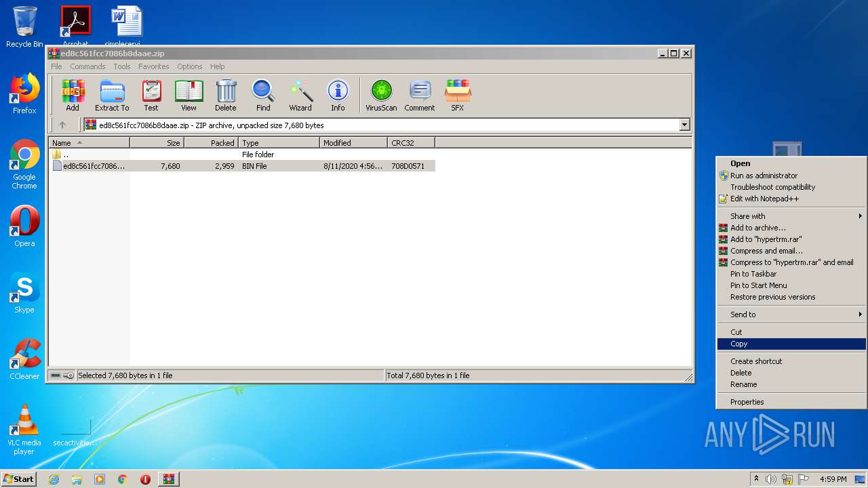This screenshot has height=488, width=868.
Task: Add an archive Comment
Action: (420, 95)
